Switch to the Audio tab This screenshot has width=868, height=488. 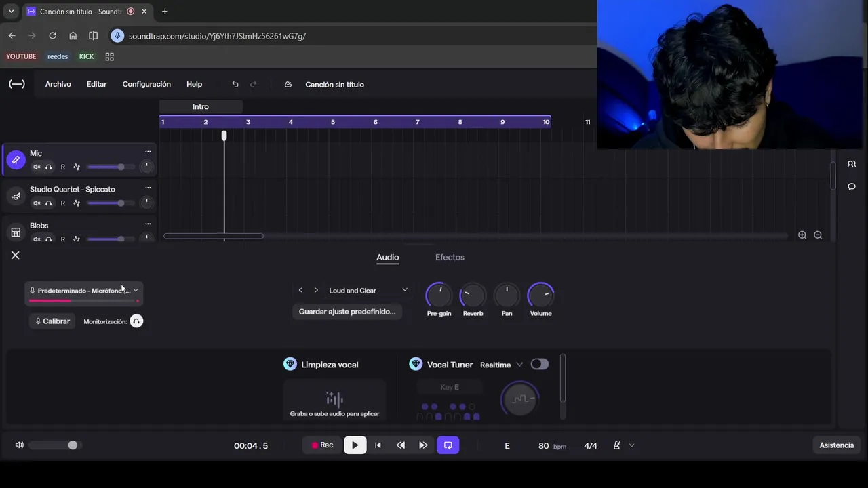388,257
